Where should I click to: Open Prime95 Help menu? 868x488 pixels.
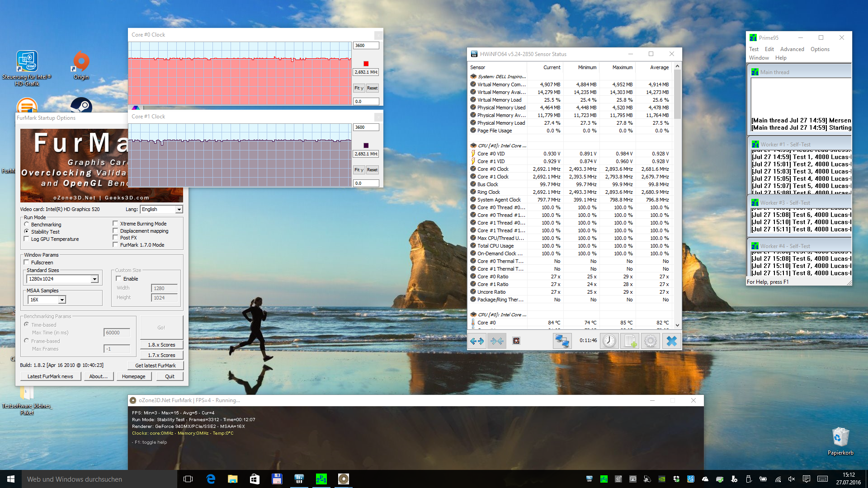(781, 58)
